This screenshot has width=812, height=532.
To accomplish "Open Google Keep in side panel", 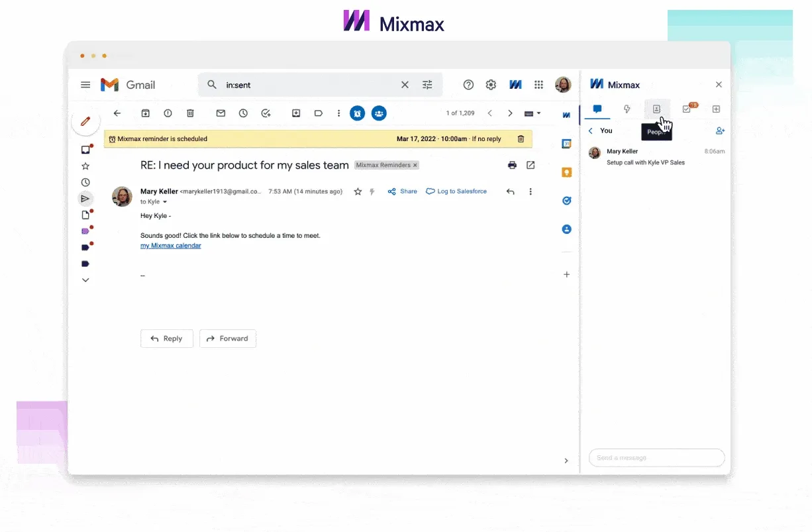I will click(566, 172).
